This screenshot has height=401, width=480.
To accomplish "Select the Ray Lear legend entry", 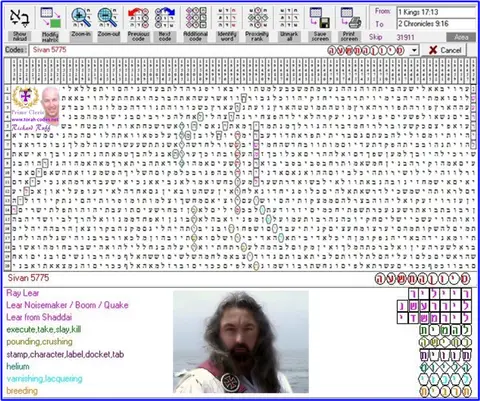I will click(23, 293).
